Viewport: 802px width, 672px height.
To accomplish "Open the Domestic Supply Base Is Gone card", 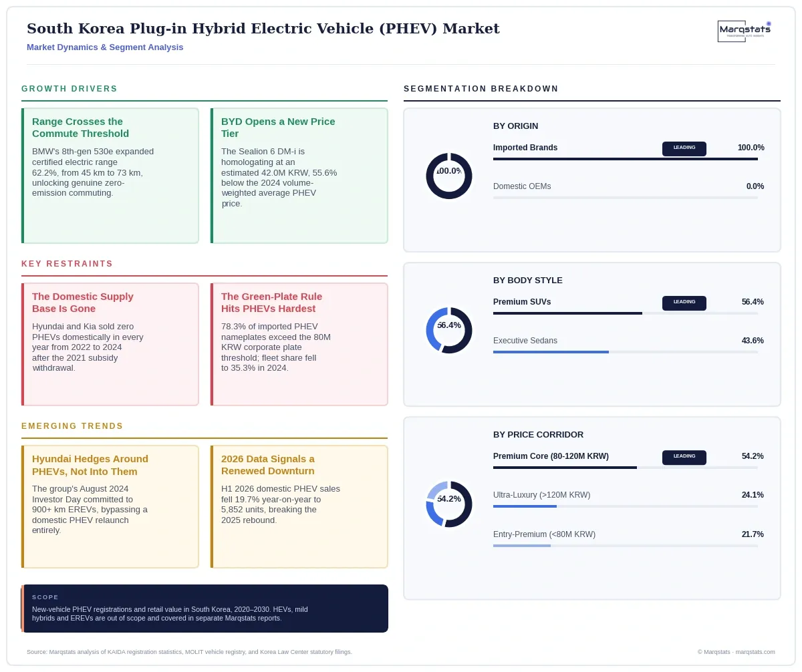I will pos(110,344).
